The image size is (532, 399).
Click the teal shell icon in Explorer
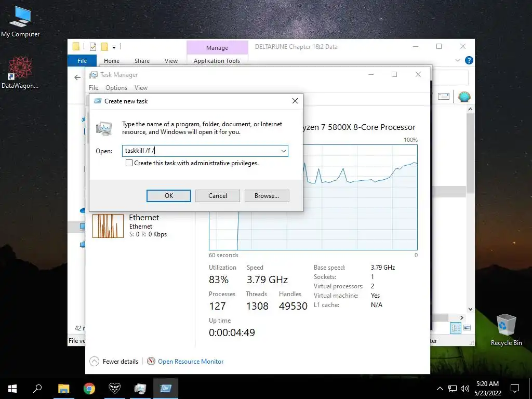tap(464, 97)
